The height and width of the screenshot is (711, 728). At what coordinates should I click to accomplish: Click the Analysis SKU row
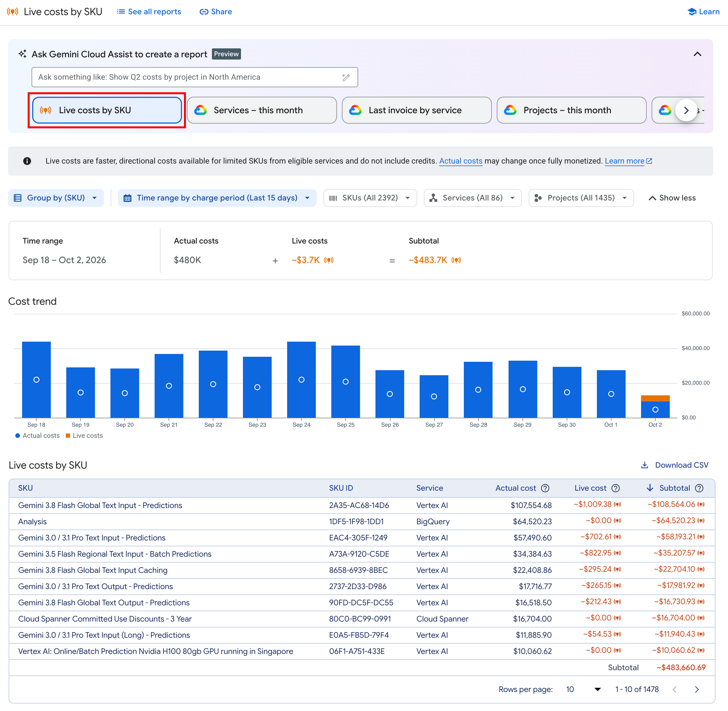362,522
